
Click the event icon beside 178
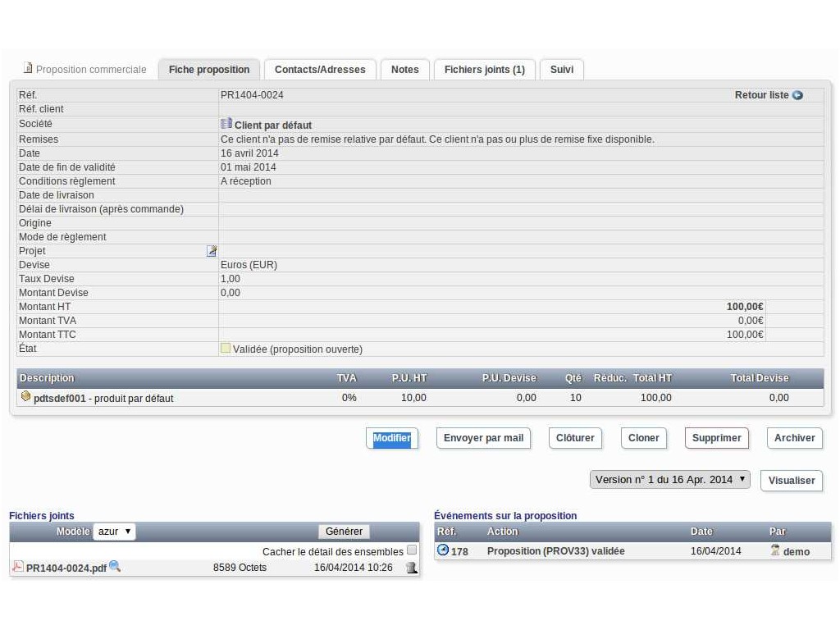click(x=442, y=550)
